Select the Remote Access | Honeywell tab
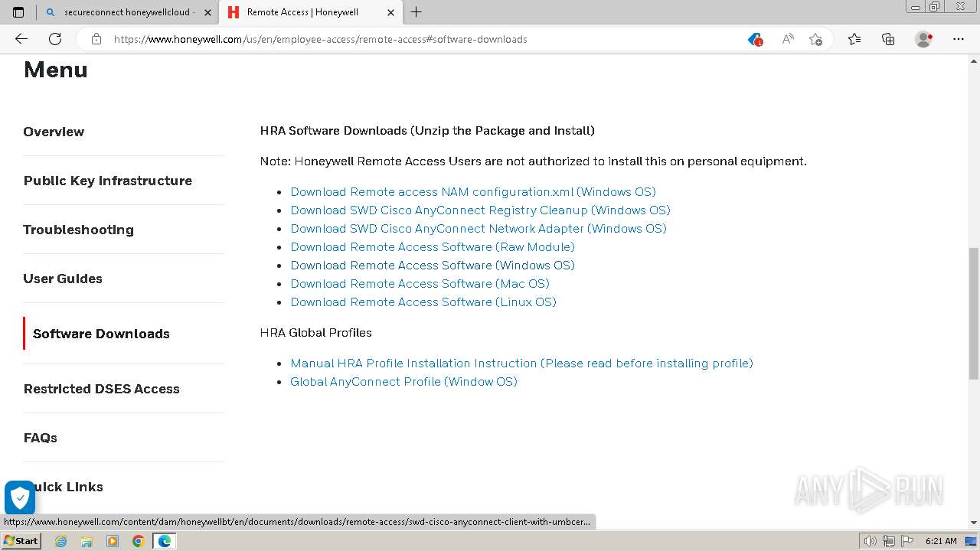This screenshot has height=551, width=980. point(311,12)
